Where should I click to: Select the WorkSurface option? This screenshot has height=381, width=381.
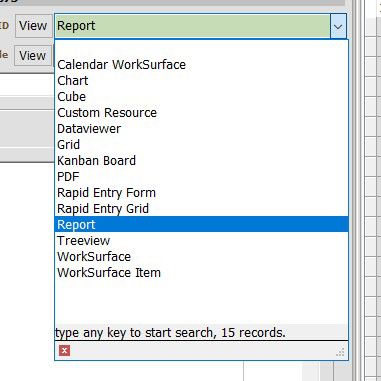coord(94,257)
